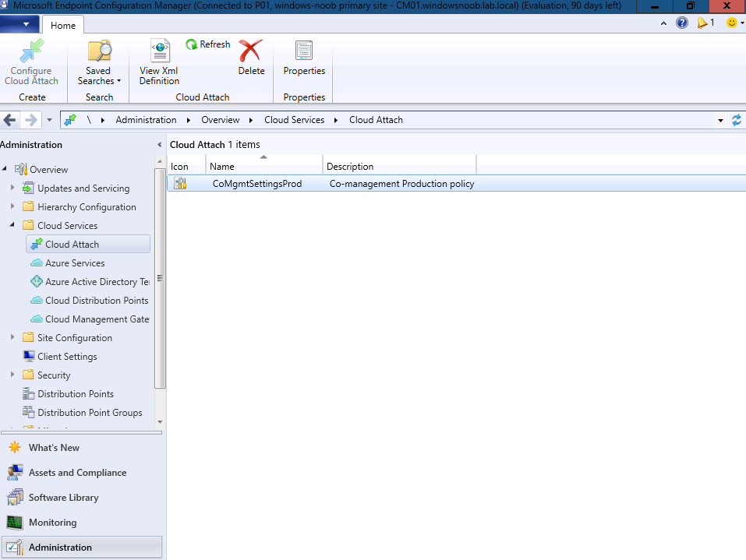Click View Xml Definition in the ribbon
This screenshot has width=746, height=560.
(159, 63)
